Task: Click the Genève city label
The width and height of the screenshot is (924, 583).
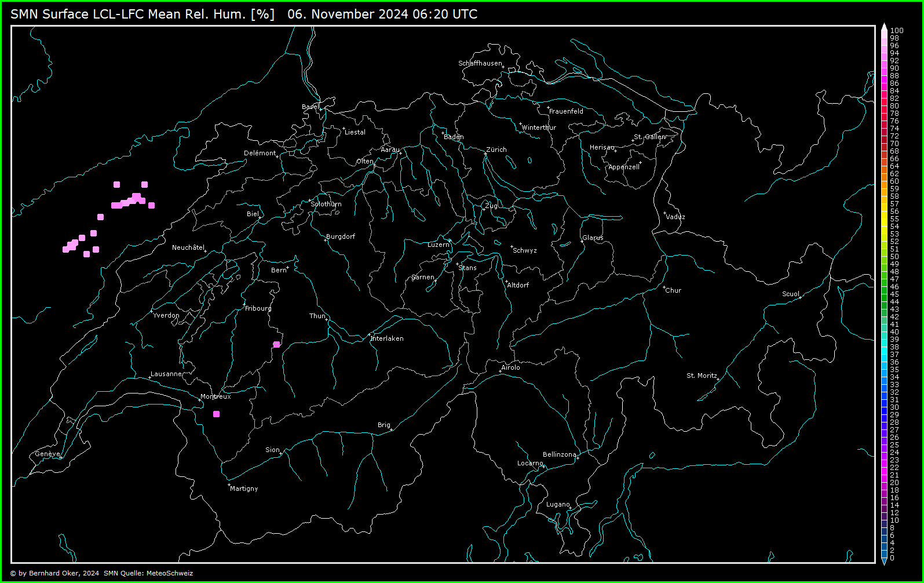Action: click(48, 454)
